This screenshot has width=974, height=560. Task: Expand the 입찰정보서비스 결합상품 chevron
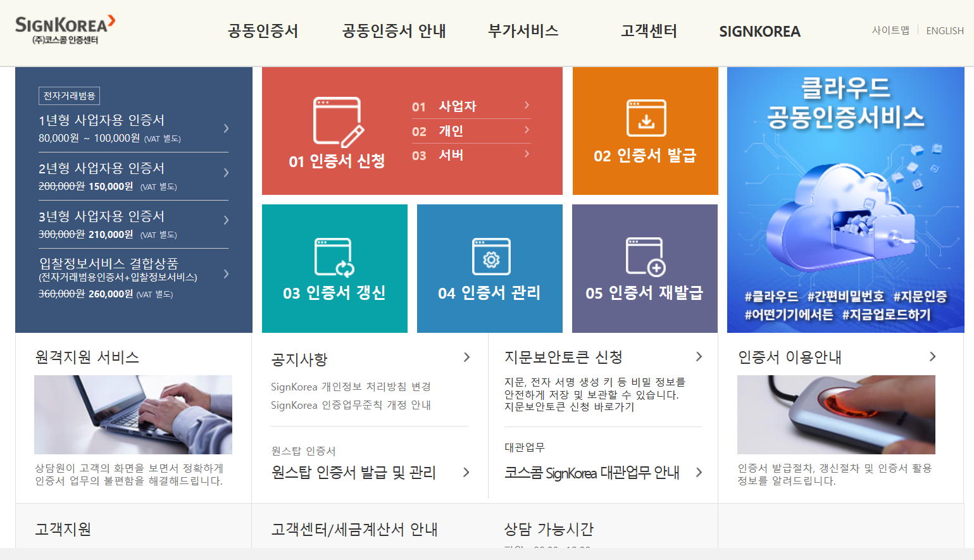tap(226, 274)
